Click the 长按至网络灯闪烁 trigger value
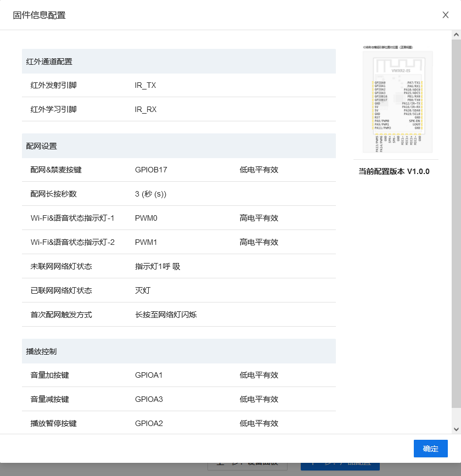This screenshot has height=476, width=461. tap(166, 315)
